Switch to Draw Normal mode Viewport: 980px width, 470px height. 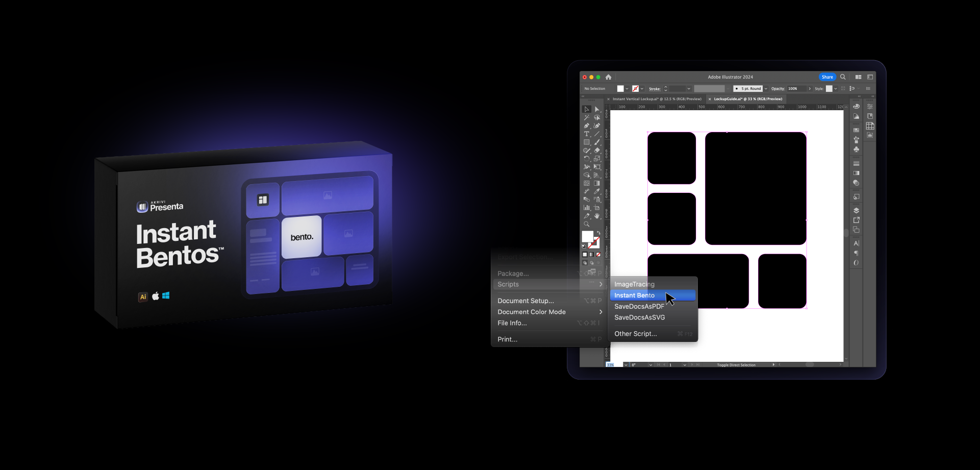point(585,263)
